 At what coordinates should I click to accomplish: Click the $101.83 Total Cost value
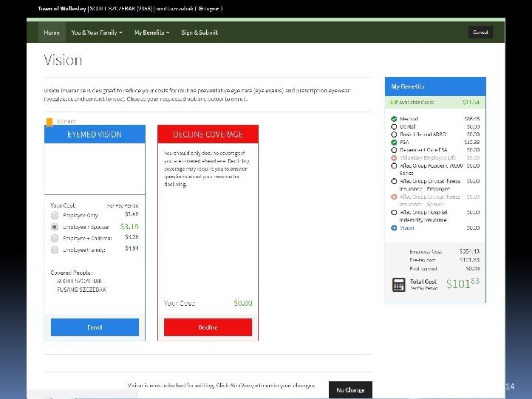[x=463, y=283]
